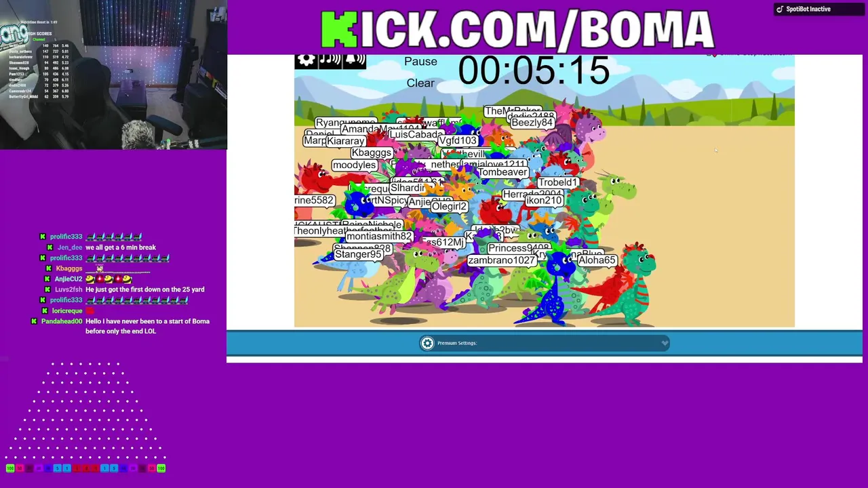This screenshot has height=488, width=868.
Task: Select the Trobeld1 name tag
Action: 558,182
